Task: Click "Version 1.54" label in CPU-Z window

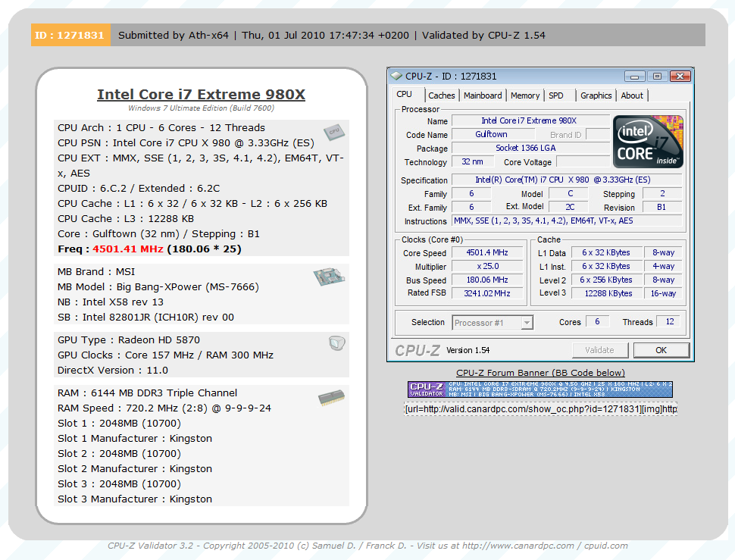Action: pyautogui.click(x=468, y=350)
